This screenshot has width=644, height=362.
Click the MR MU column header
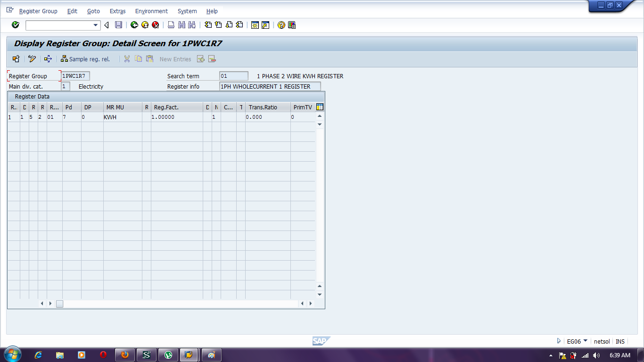pyautogui.click(x=123, y=107)
